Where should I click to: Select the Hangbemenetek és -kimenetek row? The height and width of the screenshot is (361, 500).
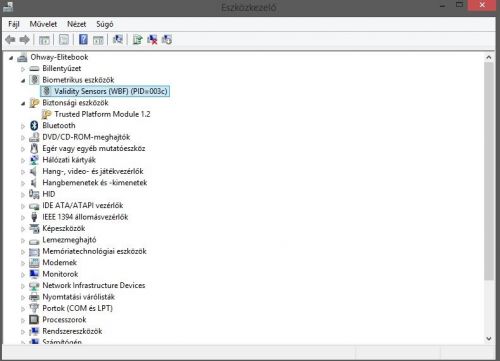click(x=95, y=183)
